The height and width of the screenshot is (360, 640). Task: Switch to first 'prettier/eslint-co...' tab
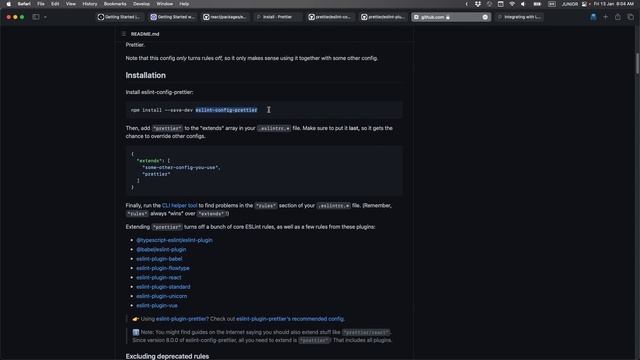click(330, 17)
